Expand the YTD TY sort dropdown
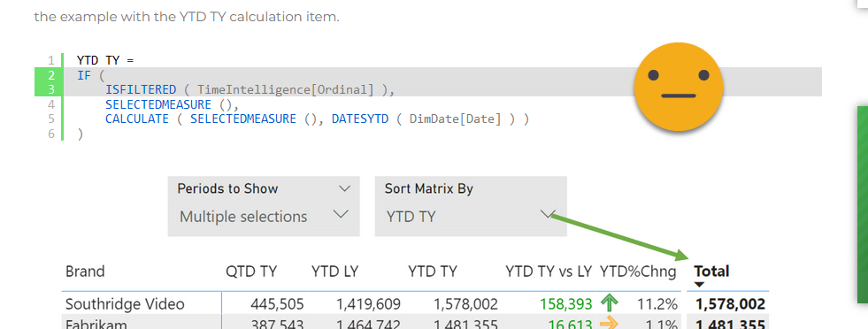 [547, 215]
